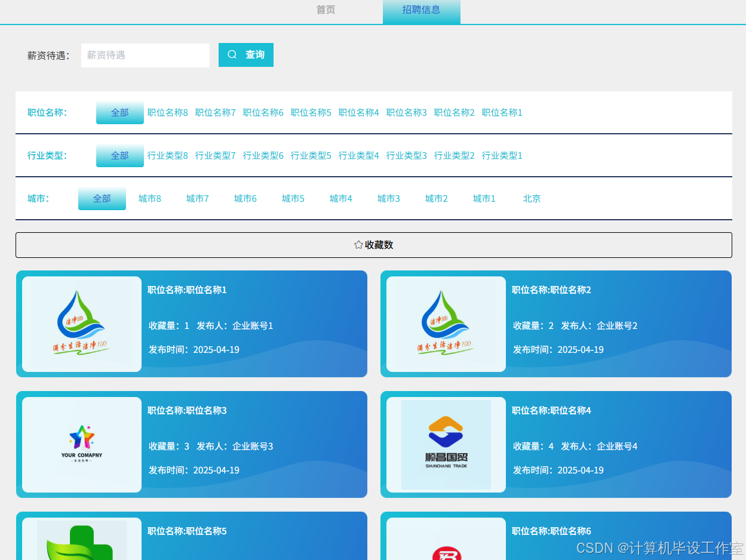Click the title 职位名称:职位名称1
This screenshot has height=560, width=746.
click(187, 290)
